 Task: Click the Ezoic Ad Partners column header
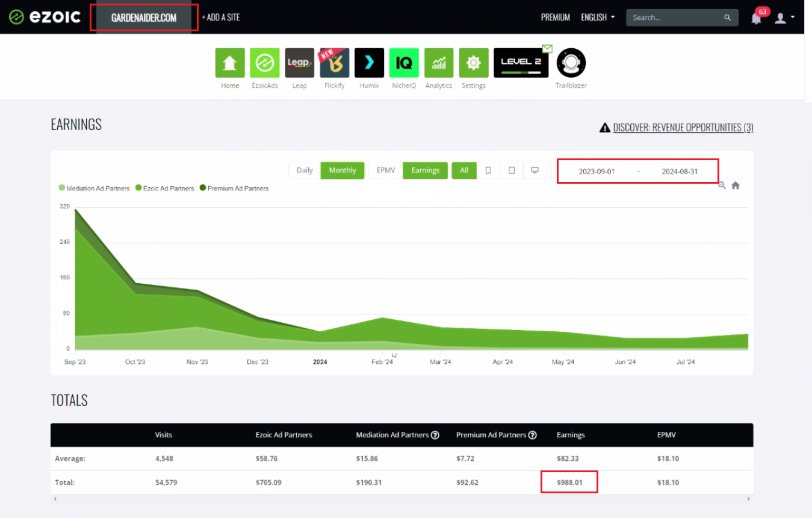pos(284,435)
